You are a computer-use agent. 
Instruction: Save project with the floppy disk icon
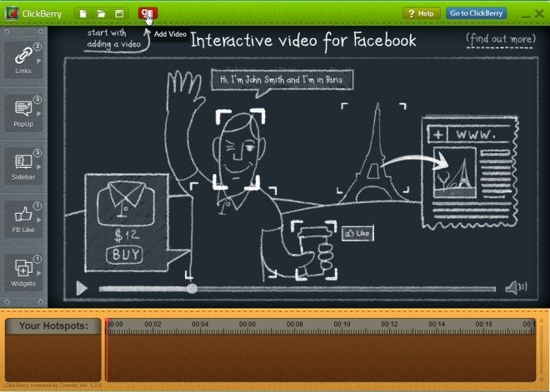(119, 13)
